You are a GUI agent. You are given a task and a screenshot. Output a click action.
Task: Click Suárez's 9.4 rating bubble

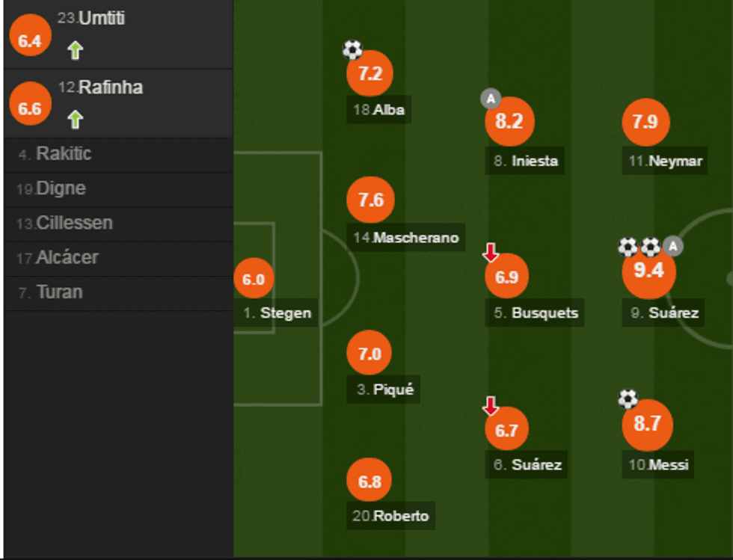pos(649,273)
